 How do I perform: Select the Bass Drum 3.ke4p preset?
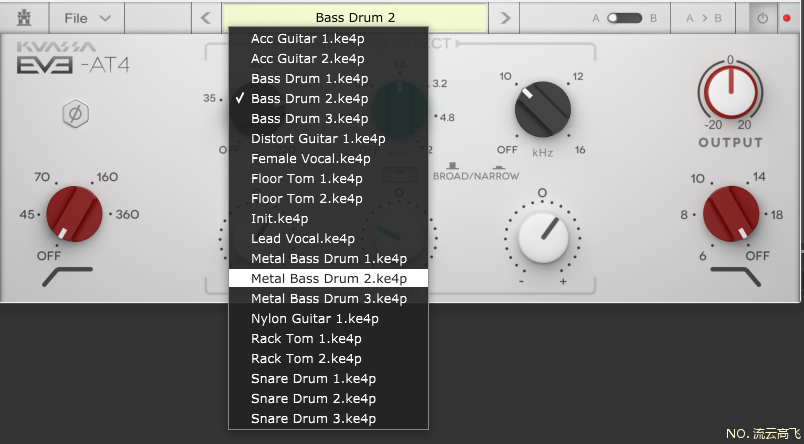[x=328, y=118]
